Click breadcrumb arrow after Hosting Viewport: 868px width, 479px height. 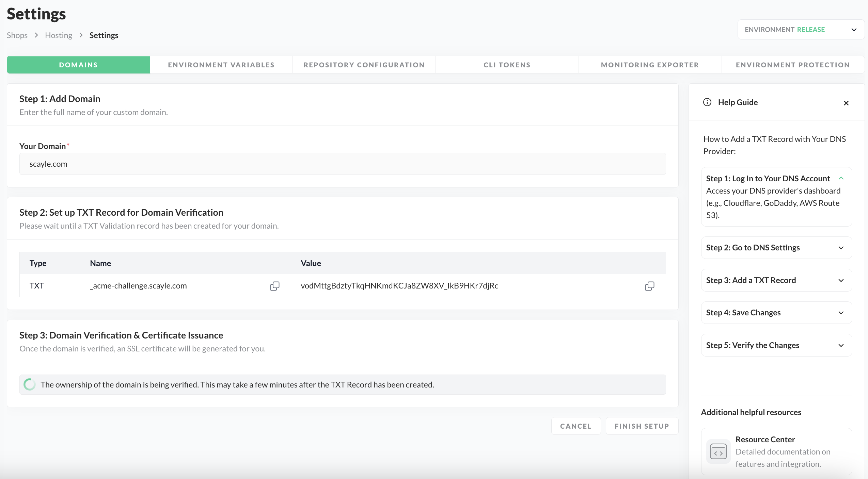click(81, 35)
